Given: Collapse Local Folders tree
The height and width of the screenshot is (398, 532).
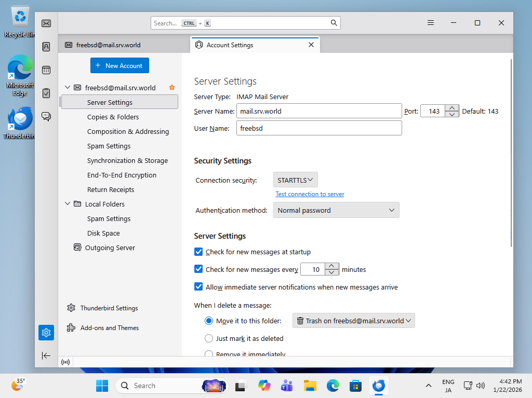Looking at the screenshot, I should tap(68, 204).
